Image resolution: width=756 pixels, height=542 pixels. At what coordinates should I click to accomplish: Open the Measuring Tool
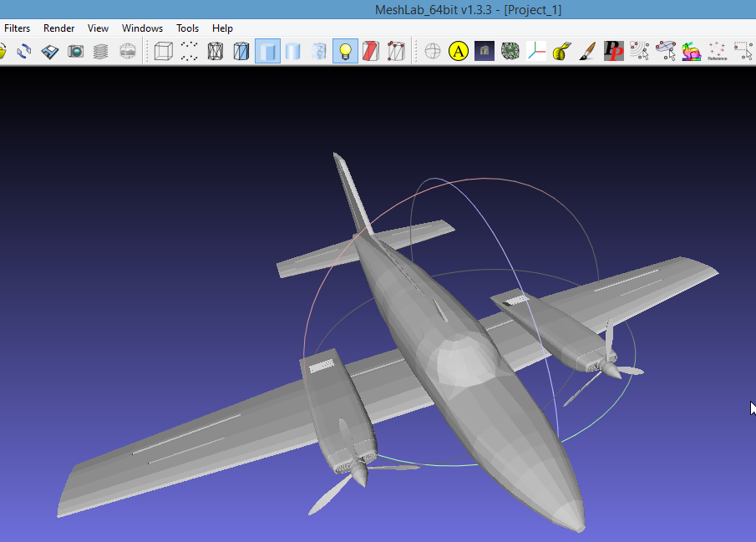click(x=562, y=51)
